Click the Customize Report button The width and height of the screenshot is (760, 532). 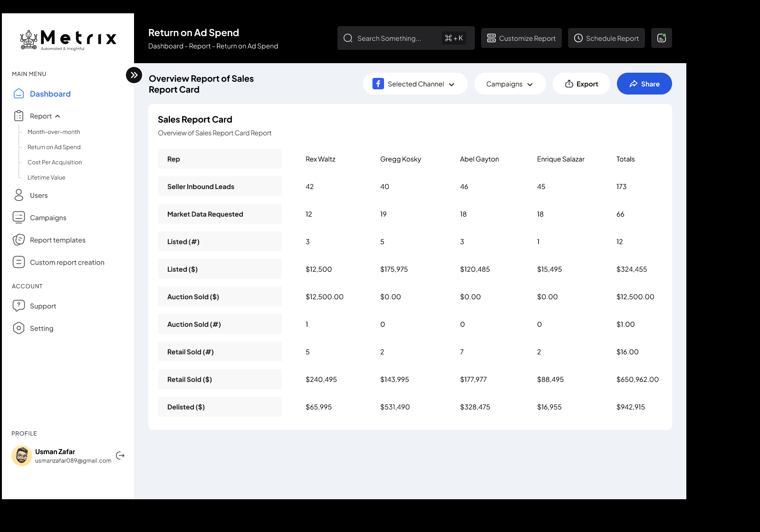(x=521, y=38)
